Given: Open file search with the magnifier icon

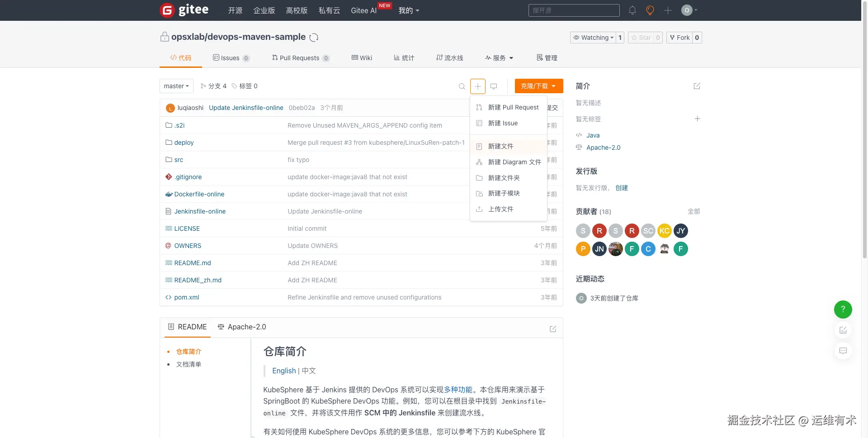Looking at the screenshot, I should [462, 86].
